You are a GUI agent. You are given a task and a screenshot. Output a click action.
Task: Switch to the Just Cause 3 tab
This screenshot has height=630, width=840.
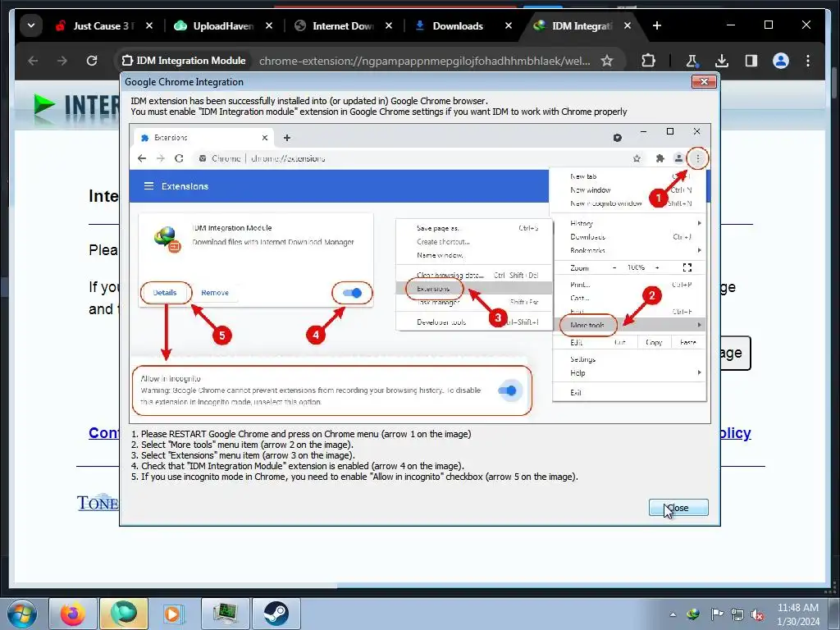click(104, 25)
